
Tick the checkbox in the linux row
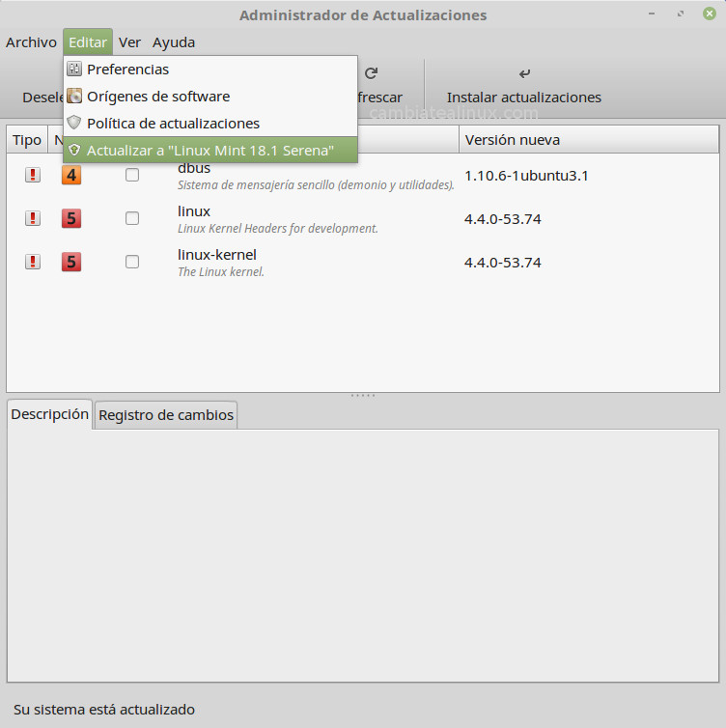(132, 218)
